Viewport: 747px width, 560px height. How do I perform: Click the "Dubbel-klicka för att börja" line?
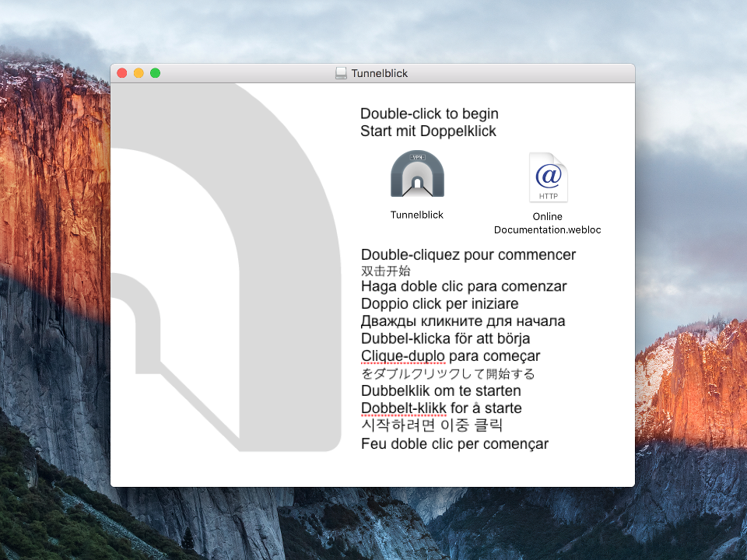[446, 338]
